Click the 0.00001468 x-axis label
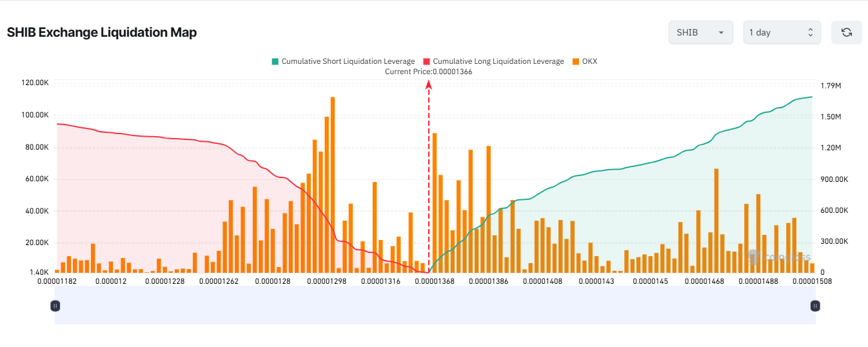Viewport: 868px width, 347px height. pyautogui.click(x=704, y=281)
